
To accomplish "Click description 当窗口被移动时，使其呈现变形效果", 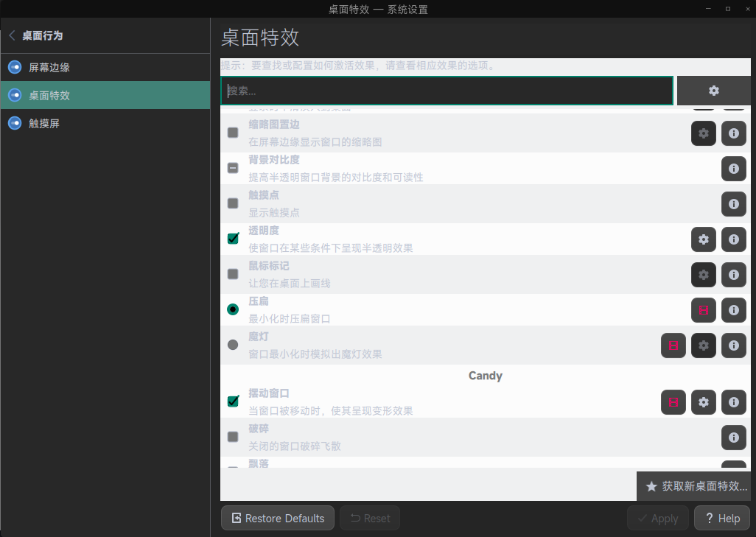I will 331,411.
